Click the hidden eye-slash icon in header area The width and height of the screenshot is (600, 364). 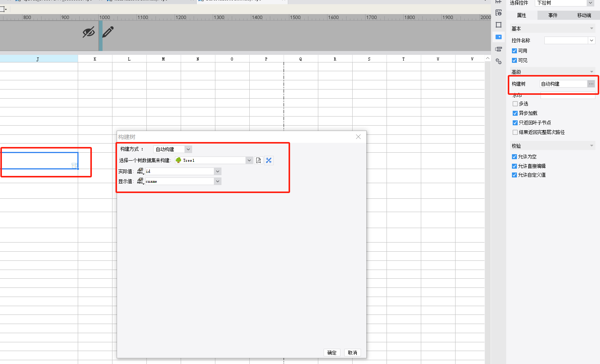[88, 32]
